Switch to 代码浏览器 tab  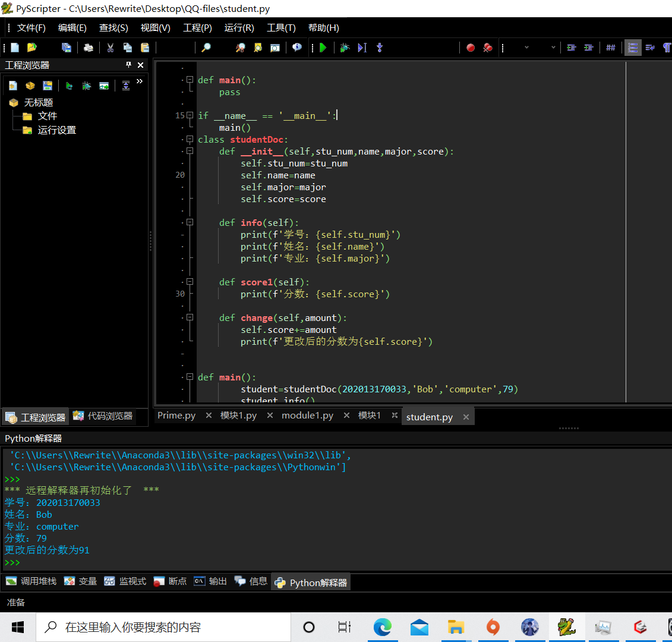[x=102, y=416]
